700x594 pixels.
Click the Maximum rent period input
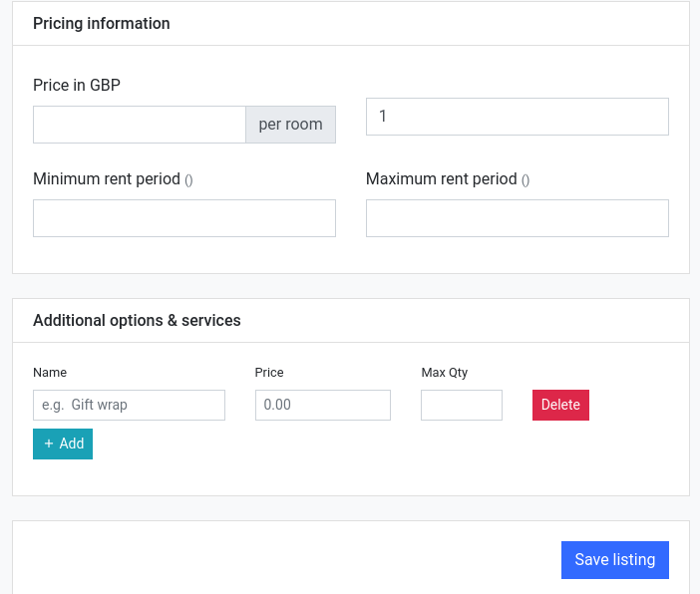pyautogui.click(x=517, y=218)
